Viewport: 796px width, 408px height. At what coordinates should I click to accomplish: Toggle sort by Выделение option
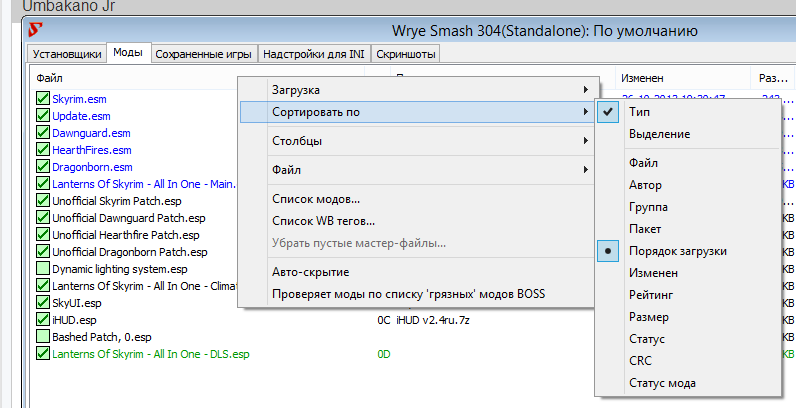pyautogui.click(x=688, y=134)
